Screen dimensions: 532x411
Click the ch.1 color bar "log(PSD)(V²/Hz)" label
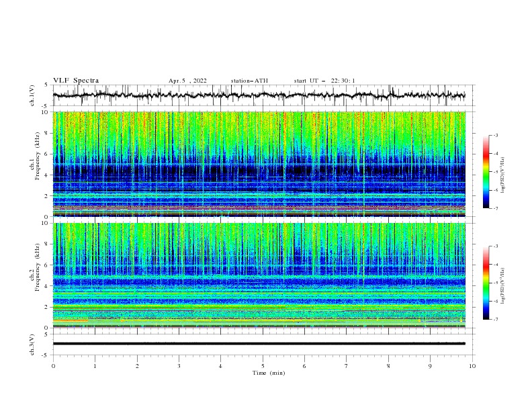(502, 175)
